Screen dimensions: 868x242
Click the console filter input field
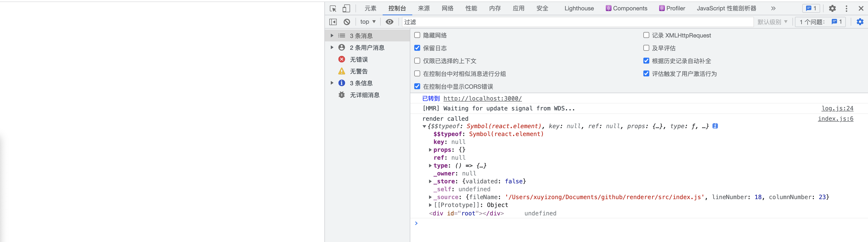pos(505,21)
